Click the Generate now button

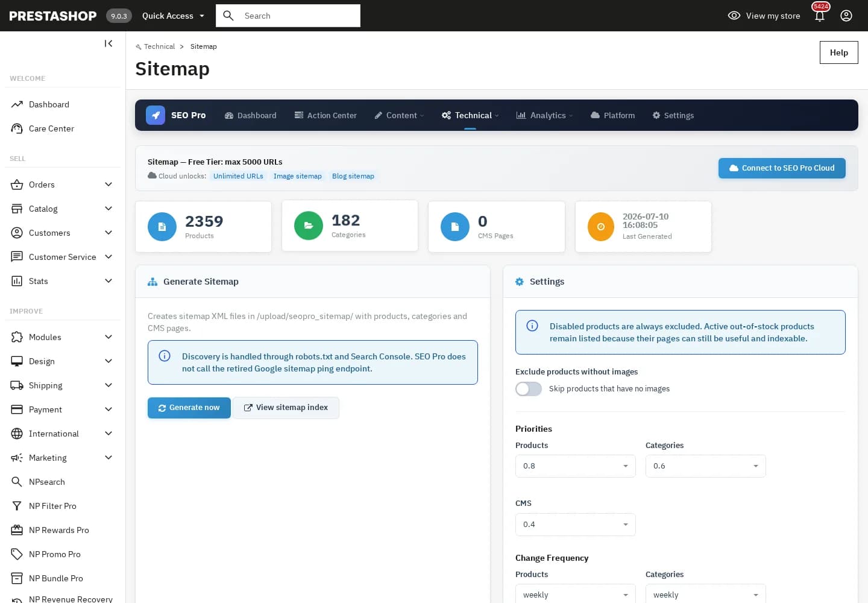coord(189,408)
